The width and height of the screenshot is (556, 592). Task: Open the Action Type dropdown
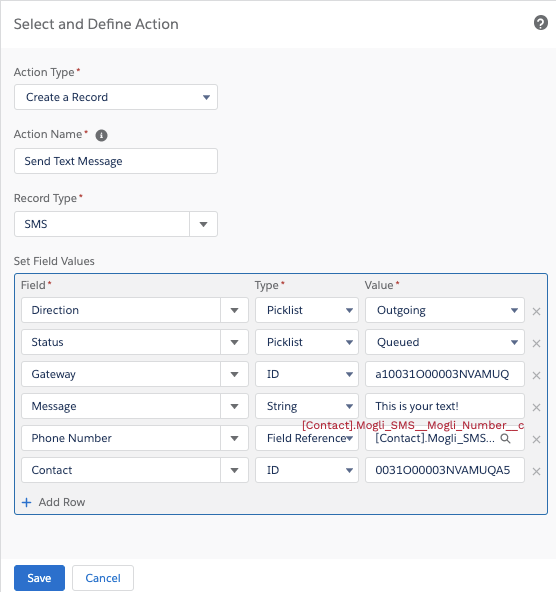coord(116,97)
